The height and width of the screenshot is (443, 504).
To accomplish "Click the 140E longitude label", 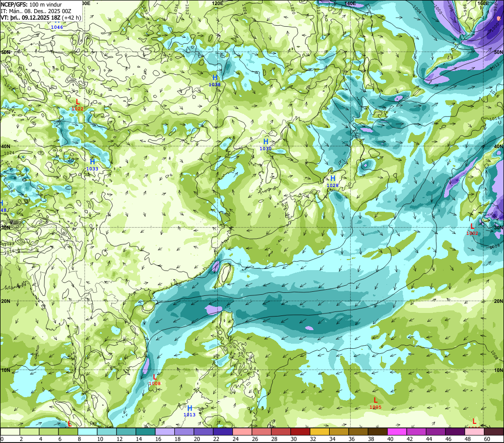I will [x=350, y=3].
